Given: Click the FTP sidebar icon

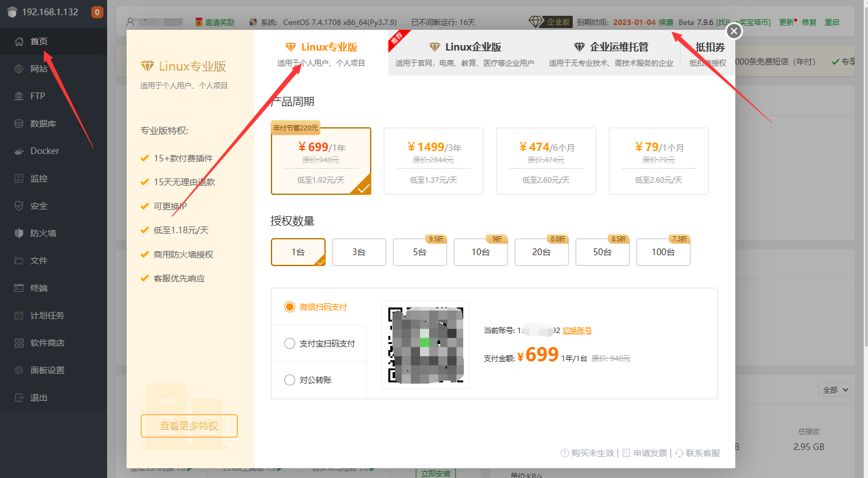Looking at the screenshot, I should [19, 96].
